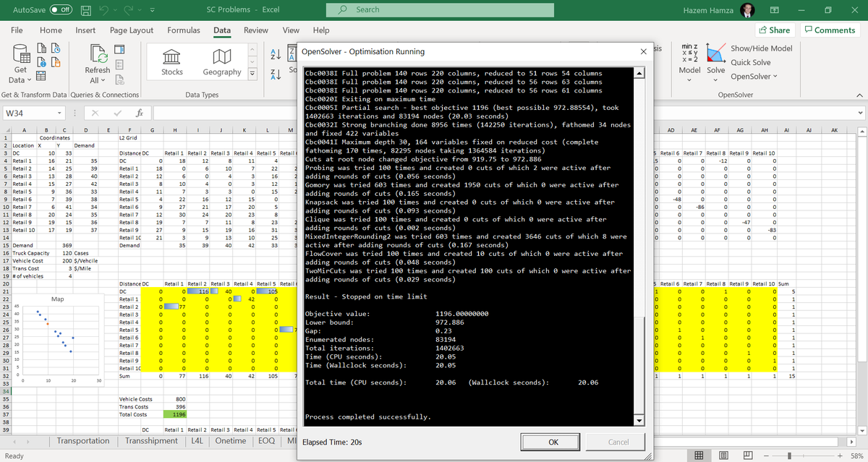This screenshot has width=868, height=462.
Task: Open the Help ribbon tab
Action: pyautogui.click(x=321, y=30)
